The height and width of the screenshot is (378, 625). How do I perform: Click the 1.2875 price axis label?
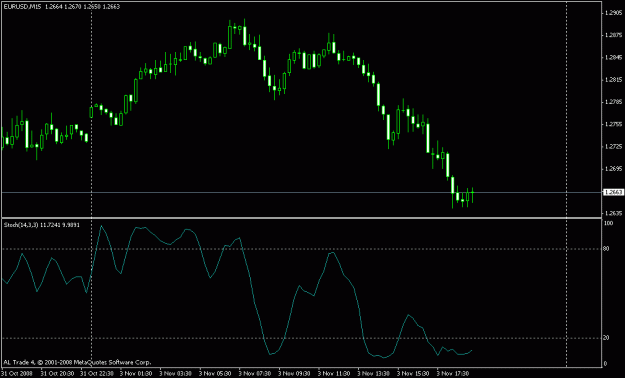pos(613,35)
